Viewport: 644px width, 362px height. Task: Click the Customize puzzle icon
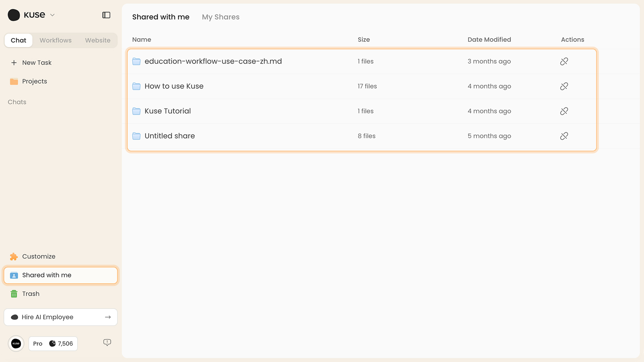(14, 257)
